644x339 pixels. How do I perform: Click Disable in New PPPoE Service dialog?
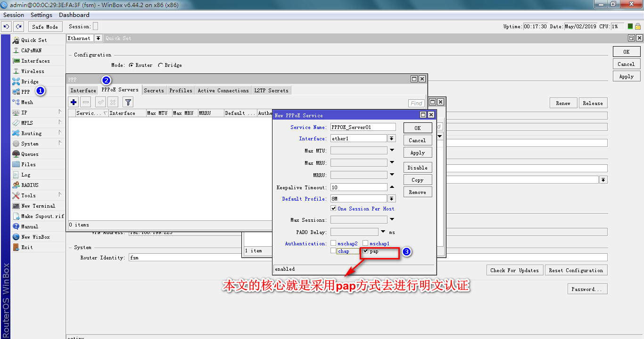point(418,168)
